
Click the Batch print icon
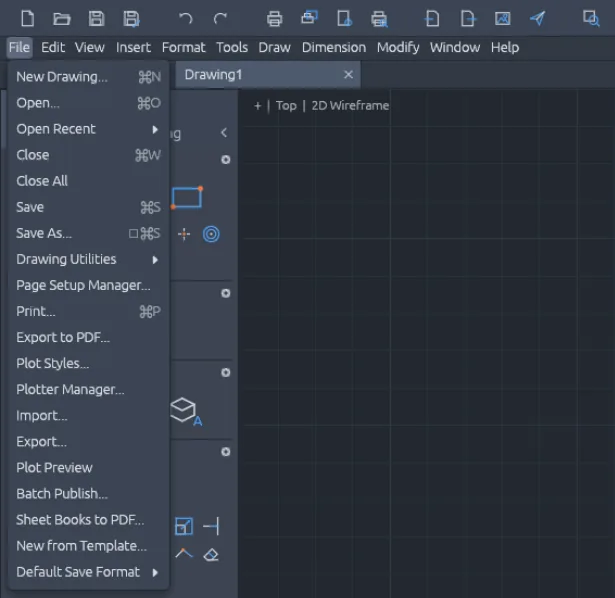pos(309,18)
